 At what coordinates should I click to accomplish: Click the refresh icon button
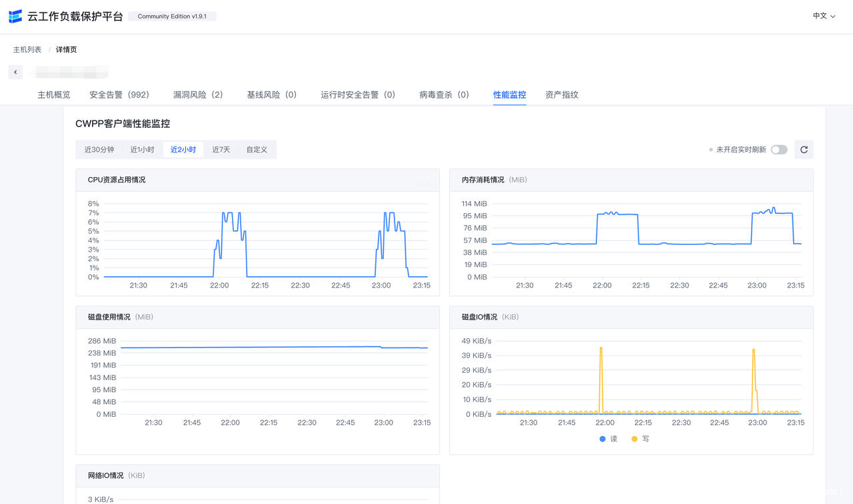coord(804,150)
